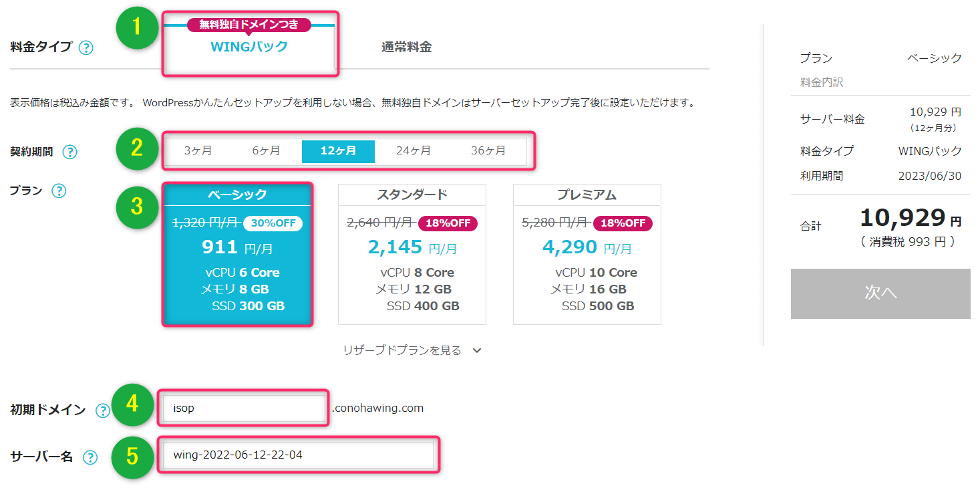The width and height of the screenshot is (980, 488).
Task: Choose the 24ヶ月 contract period
Action: pos(414,151)
